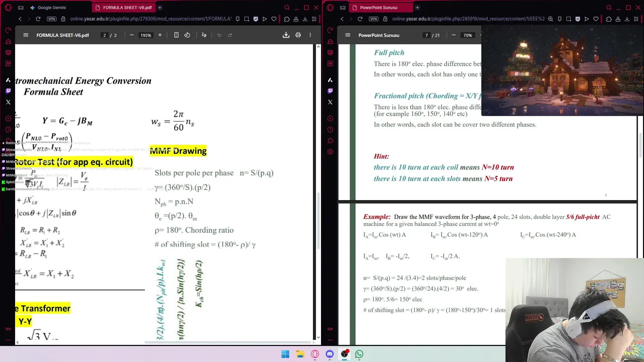
Task: Click undo arrow in left PDF toolbar
Action: coord(219,35)
